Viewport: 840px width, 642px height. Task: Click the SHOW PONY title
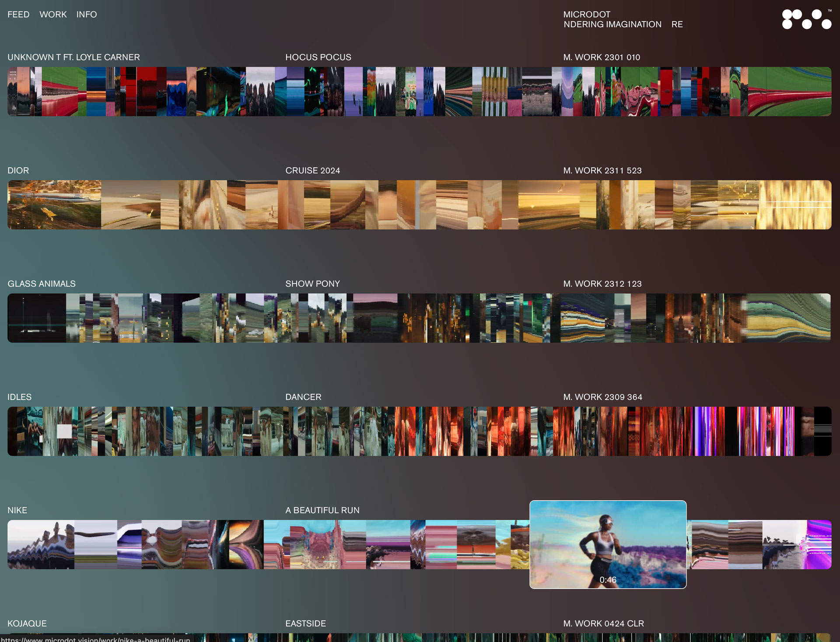[x=312, y=284]
